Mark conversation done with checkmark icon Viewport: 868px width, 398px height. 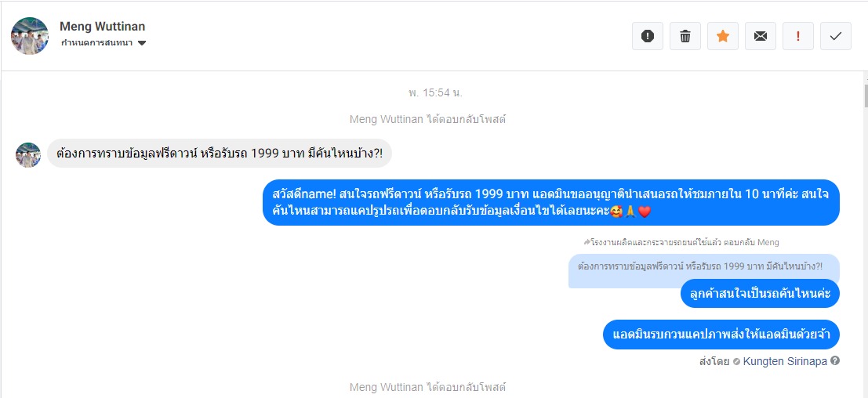click(836, 36)
